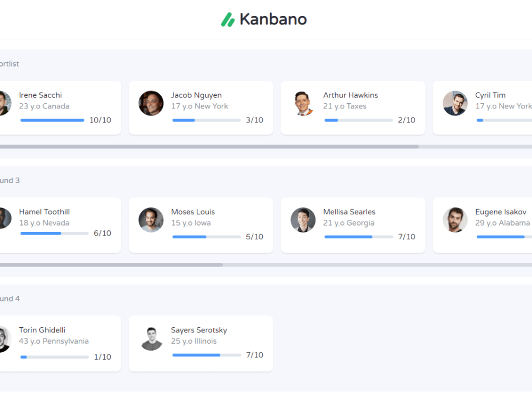
Task: Select the Eugene Isakov name
Action: coord(501,212)
